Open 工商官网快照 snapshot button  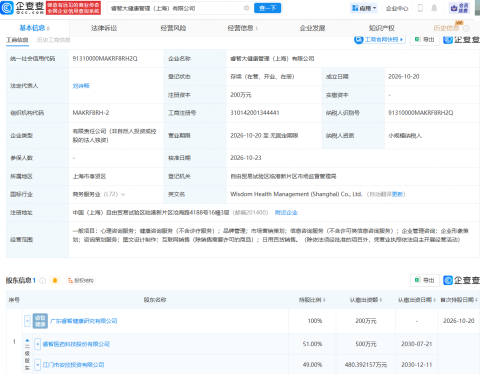pos(380,39)
